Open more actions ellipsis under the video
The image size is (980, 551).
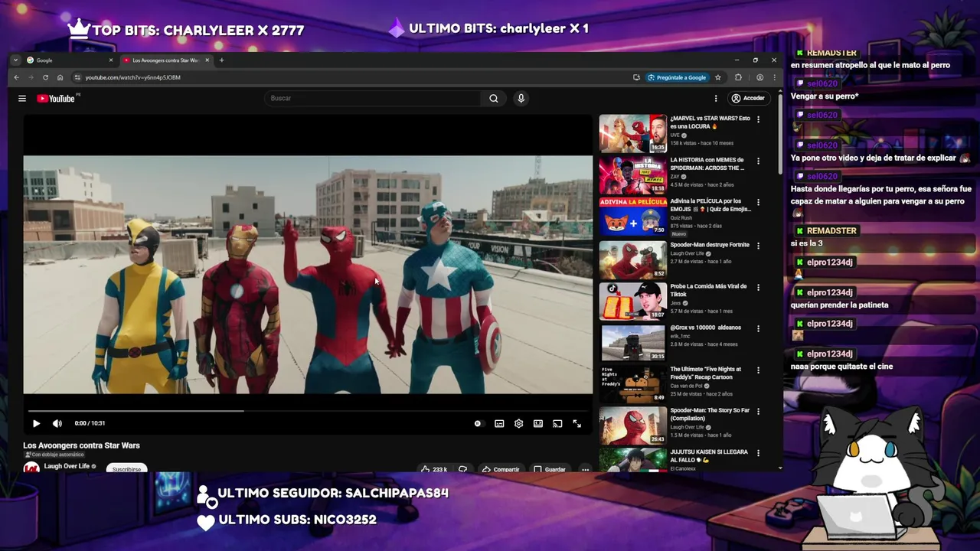coord(585,469)
